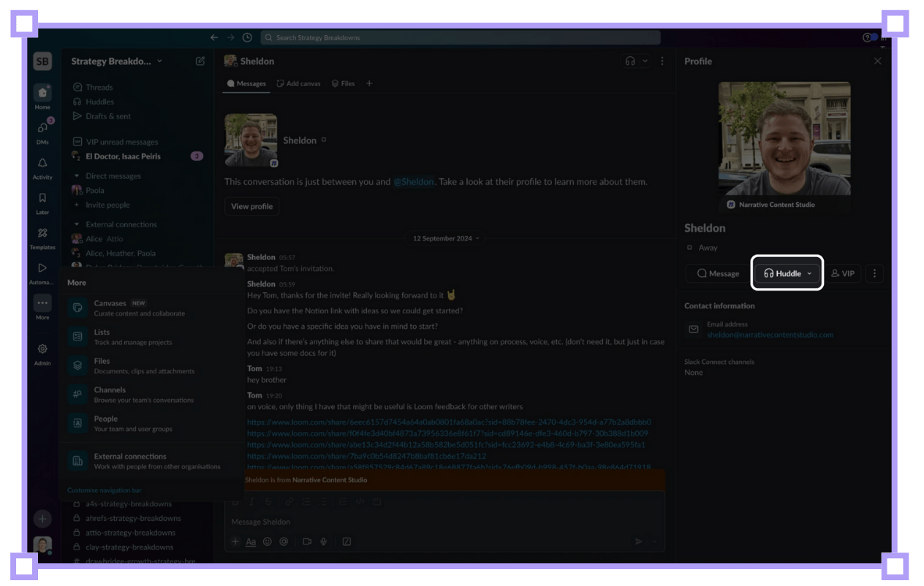The height and width of the screenshot is (586, 924).
Task: Open the Home view in the navigation bar
Action: 42,97
